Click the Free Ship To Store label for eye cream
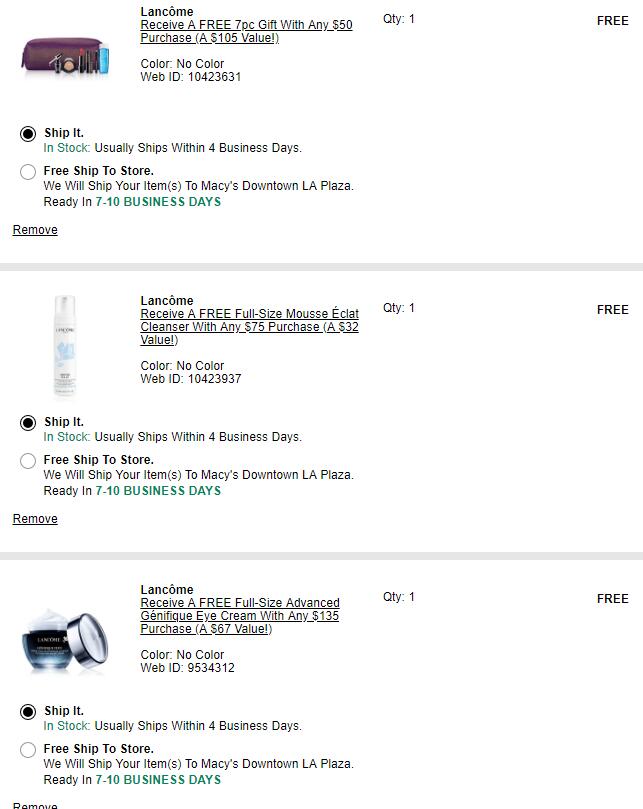 (99, 749)
